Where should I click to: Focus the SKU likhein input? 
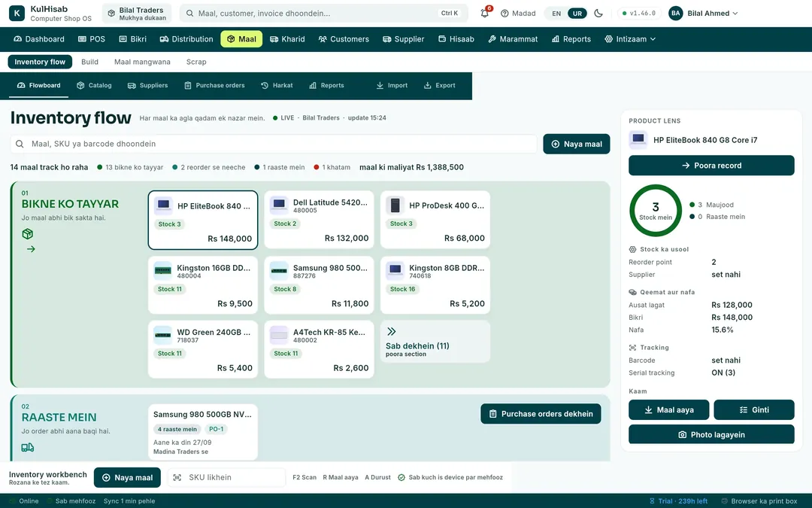point(226,477)
